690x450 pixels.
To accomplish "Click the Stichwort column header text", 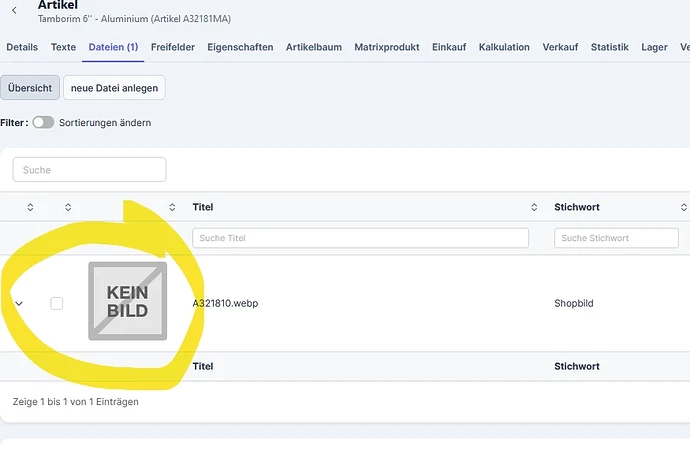I will 577,207.
